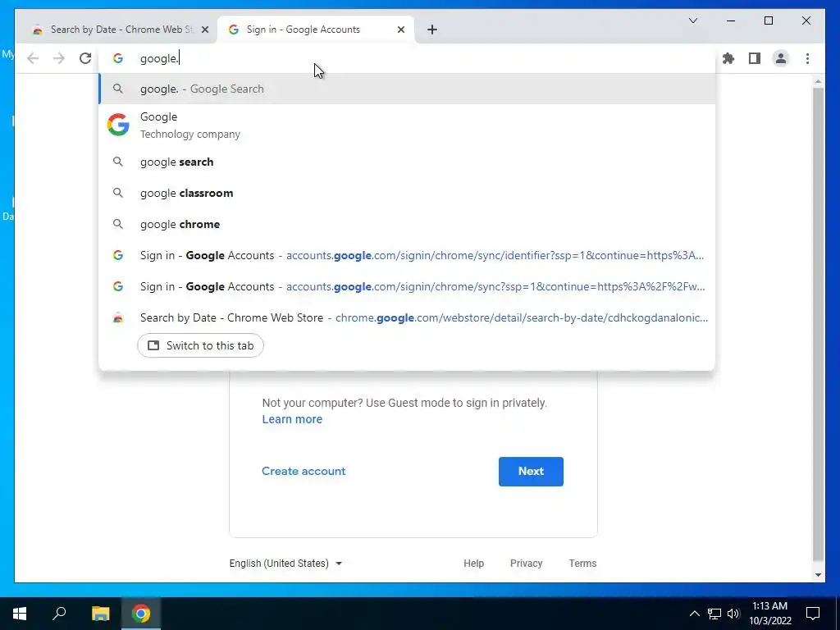Open Windows taskbar search
The height and width of the screenshot is (630, 840).
(x=59, y=614)
